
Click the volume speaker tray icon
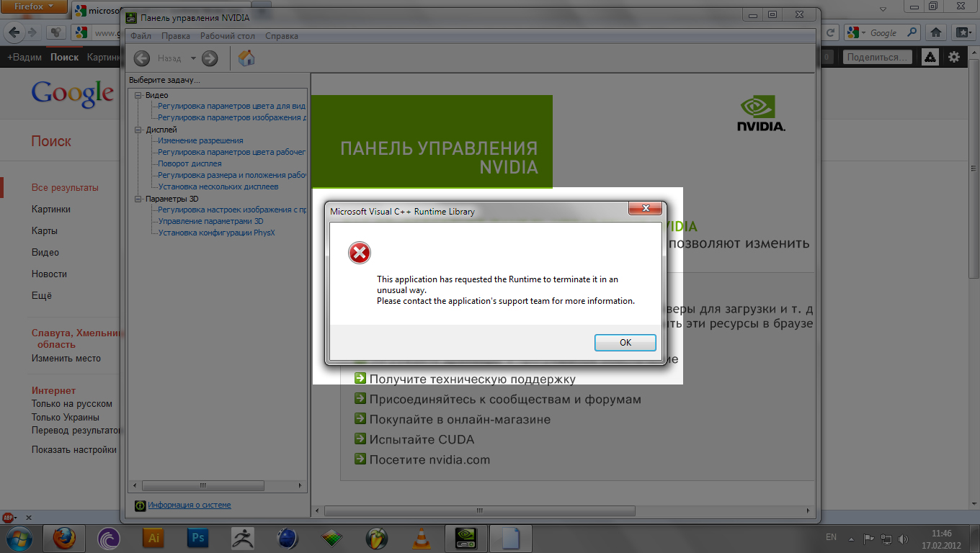[902, 539]
